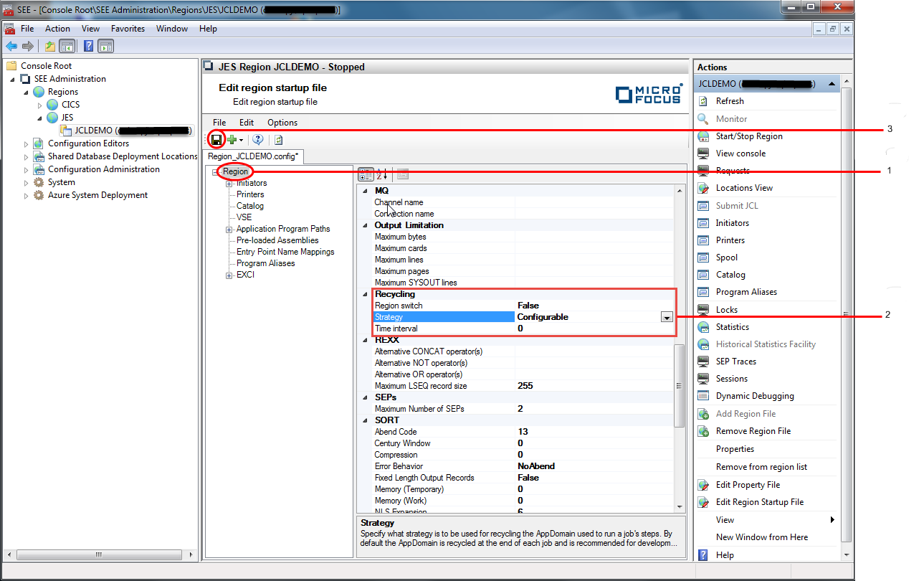Open the Favorites menu
The height and width of the screenshot is (581, 924).
coord(128,29)
